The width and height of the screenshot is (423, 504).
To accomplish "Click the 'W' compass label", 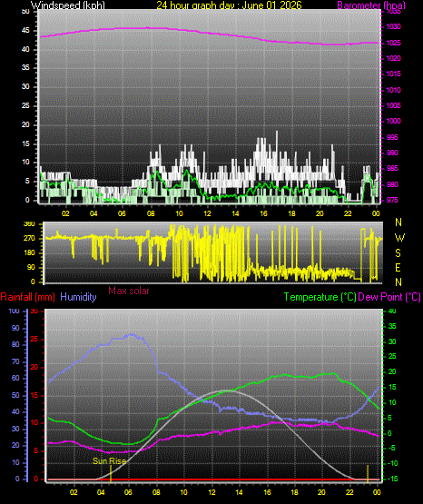I will coord(399,238).
